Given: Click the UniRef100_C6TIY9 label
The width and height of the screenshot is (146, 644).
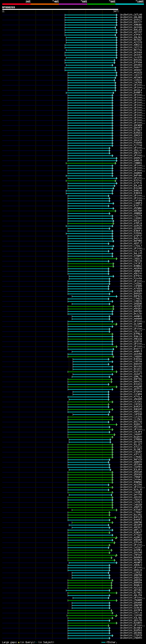Looking at the screenshot, I should coord(131,48).
